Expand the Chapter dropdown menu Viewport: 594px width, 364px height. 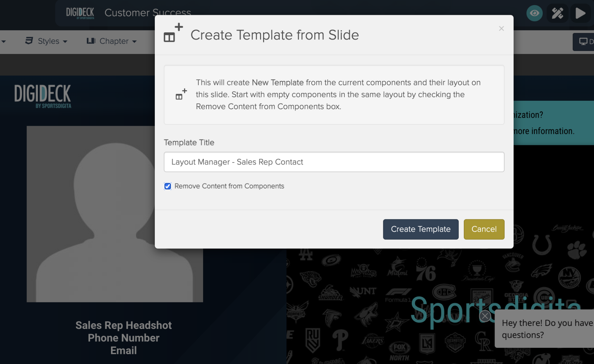tap(112, 41)
